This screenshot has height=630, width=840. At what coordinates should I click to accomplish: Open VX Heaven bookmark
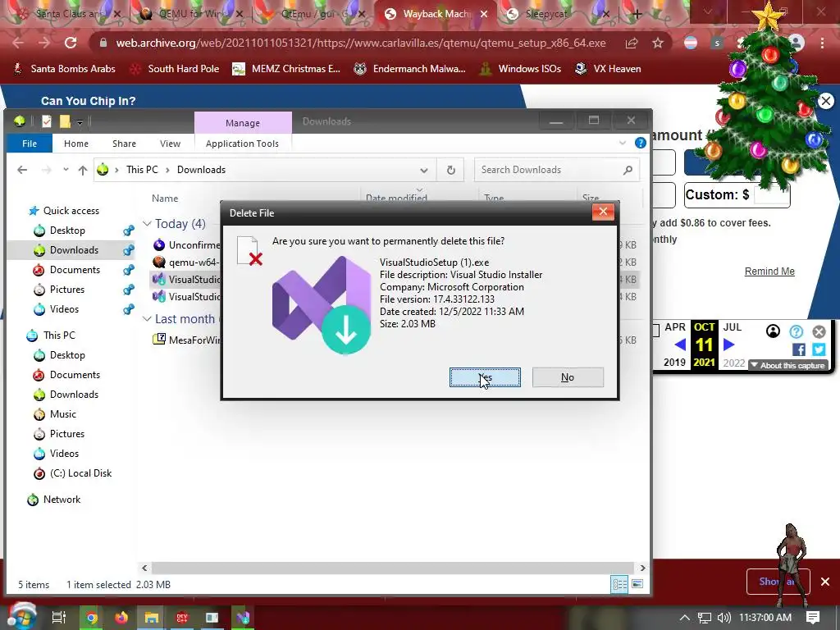[x=608, y=69]
